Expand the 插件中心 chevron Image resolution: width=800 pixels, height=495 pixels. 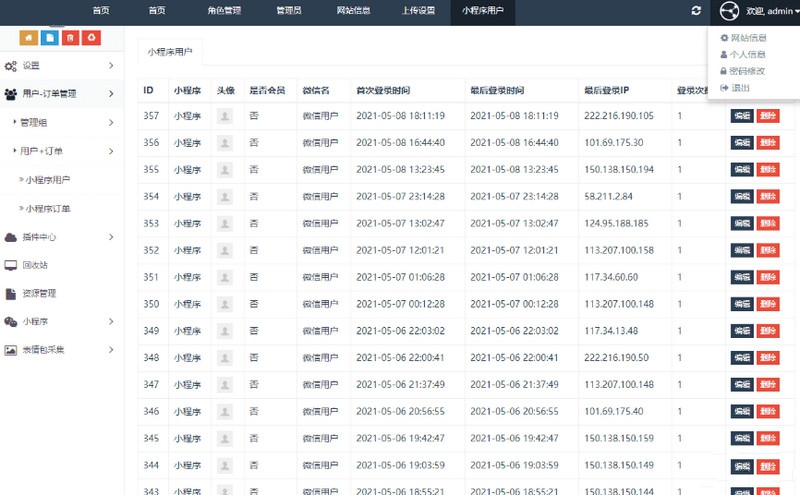pos(111,237)
